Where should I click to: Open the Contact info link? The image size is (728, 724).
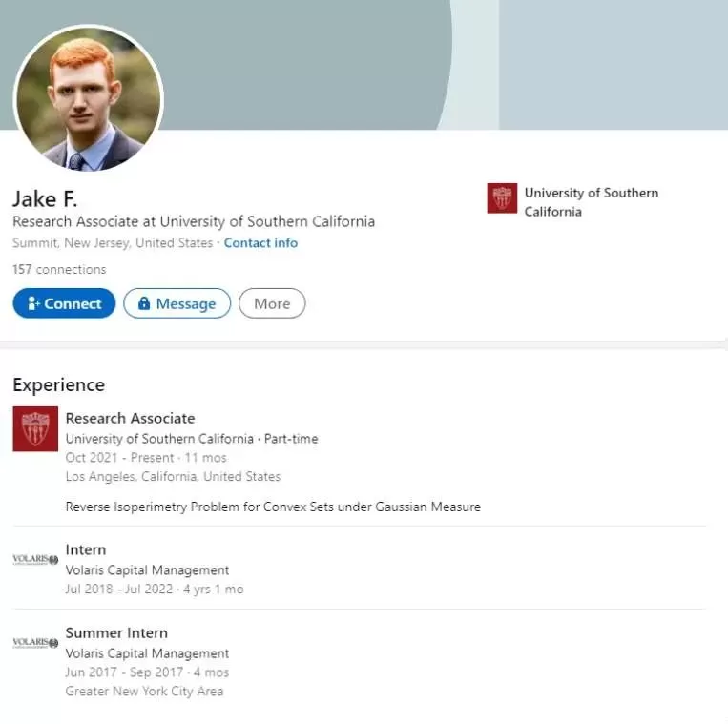click(x=260, y=242)
